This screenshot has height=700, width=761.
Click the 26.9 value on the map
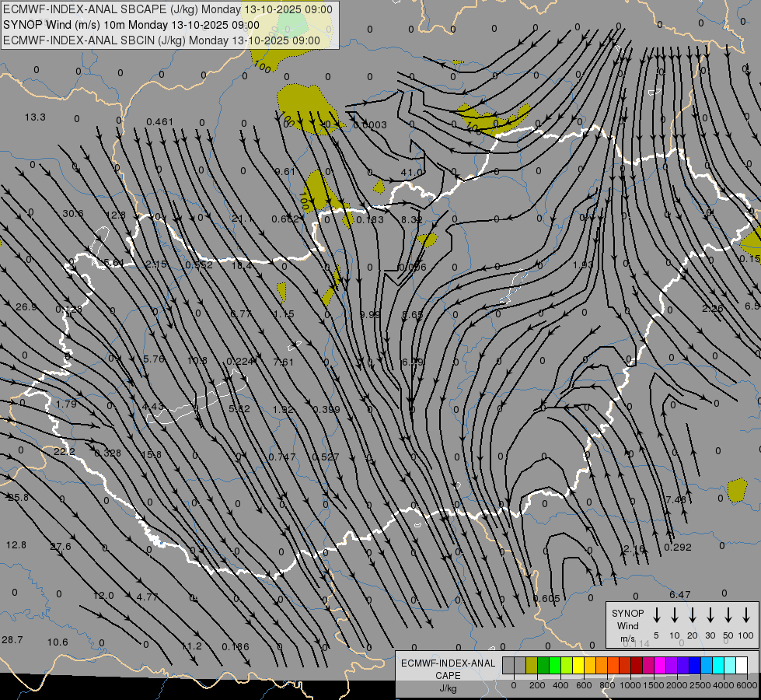26,307
